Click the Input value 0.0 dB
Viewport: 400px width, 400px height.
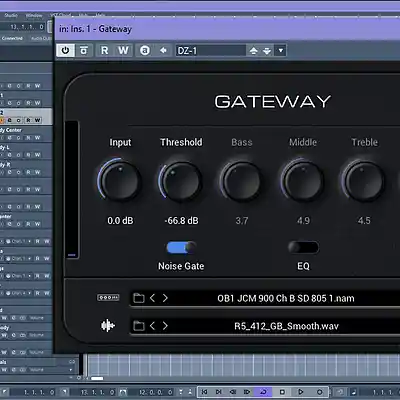point(120,221)
